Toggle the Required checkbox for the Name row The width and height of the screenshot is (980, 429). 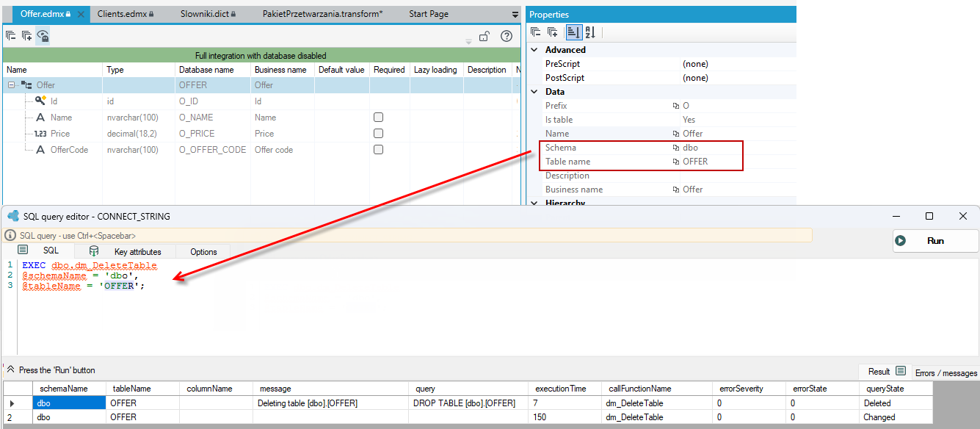379,118
